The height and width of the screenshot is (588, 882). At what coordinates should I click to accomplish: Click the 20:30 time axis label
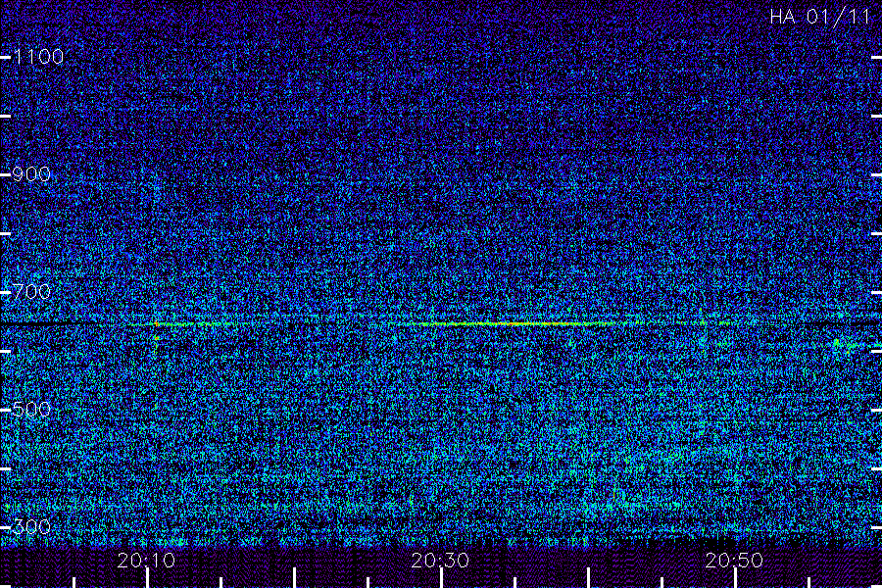coord(440,561)
